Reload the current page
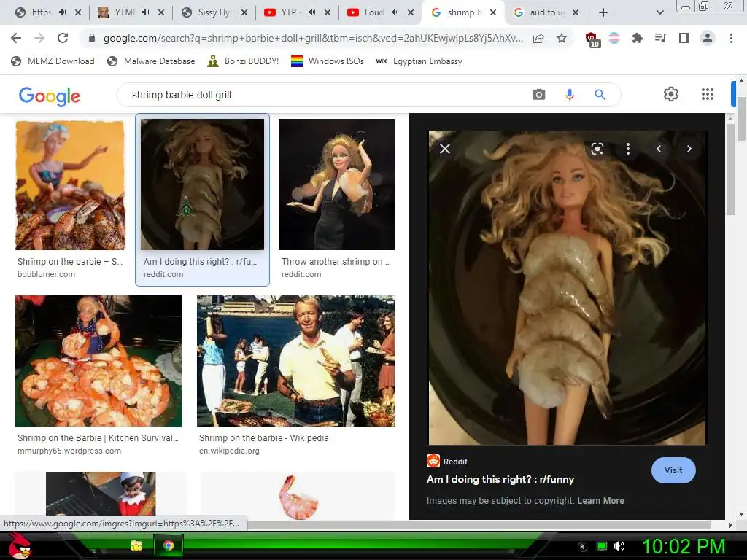The image size is (747, 560). (x=63, y=38)
